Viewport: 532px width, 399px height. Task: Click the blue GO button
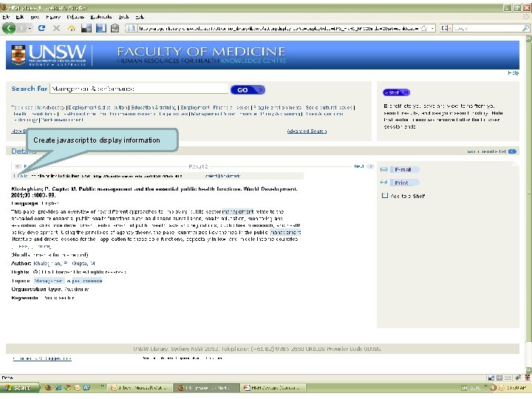pyautogui.click(x=248, y=89)
